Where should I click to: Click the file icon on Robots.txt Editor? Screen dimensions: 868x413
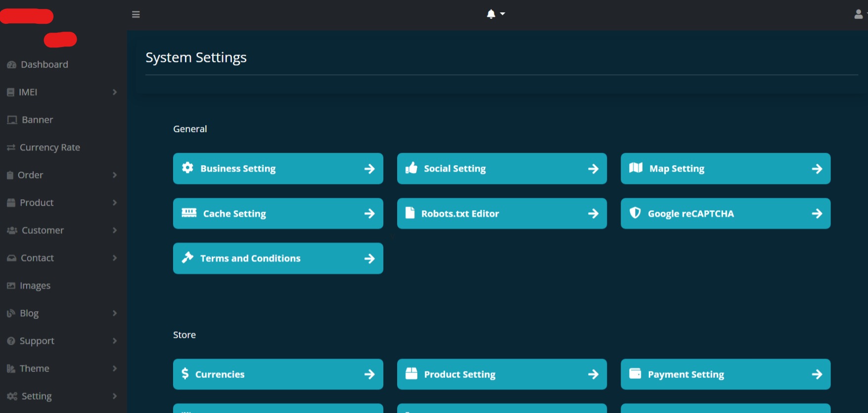[410, 213]
